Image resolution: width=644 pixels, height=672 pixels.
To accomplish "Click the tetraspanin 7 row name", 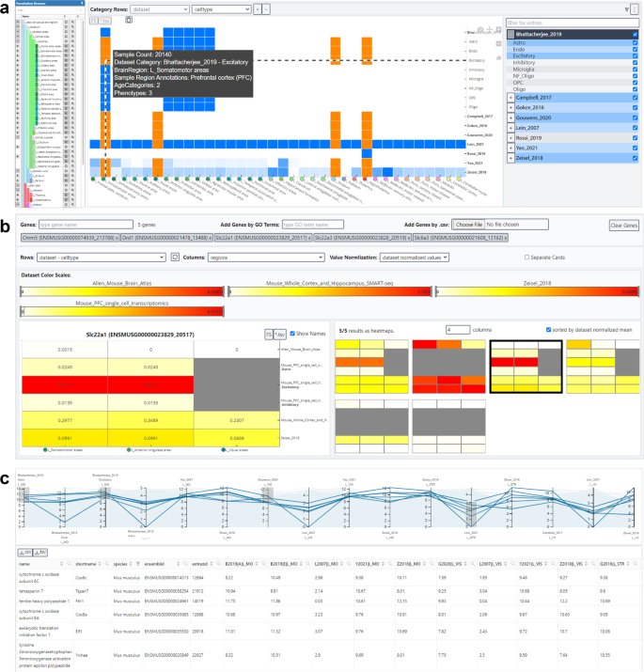I will click(x=33, y=591).
